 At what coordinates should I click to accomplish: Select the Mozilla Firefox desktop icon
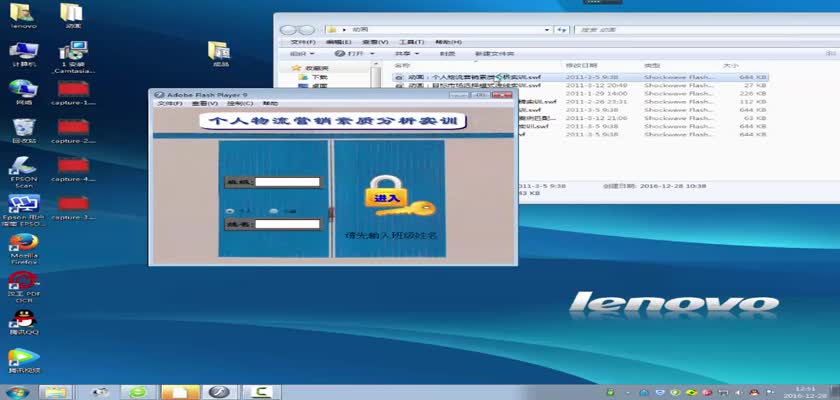[x=24, y=249]
